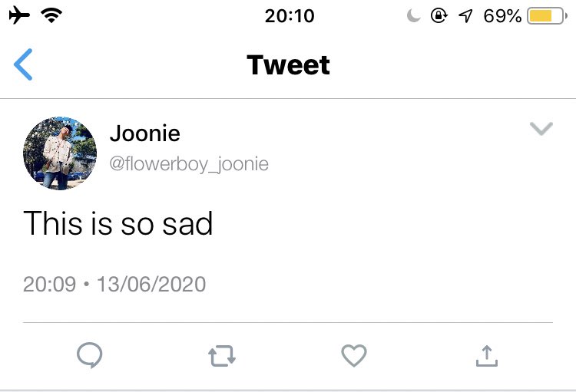
Task: Share the tweet with upload icon
Action: tap(487, 356)
